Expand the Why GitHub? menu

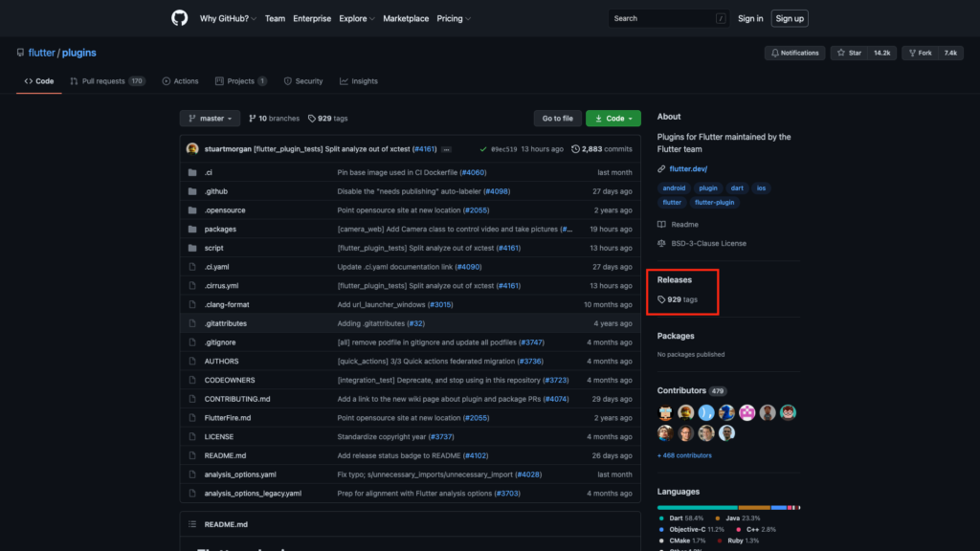pyautogui.click(x=228, y=19)
